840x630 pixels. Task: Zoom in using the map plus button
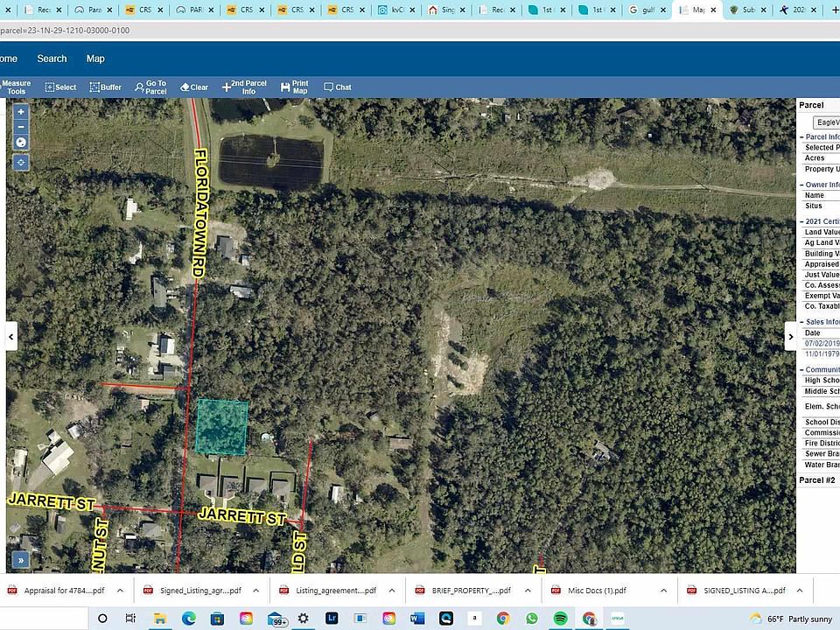pos(21,112)
